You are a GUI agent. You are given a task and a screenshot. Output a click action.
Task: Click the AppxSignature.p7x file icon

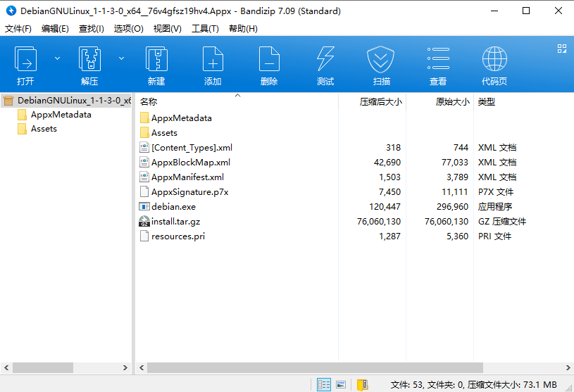click(144, 191)
